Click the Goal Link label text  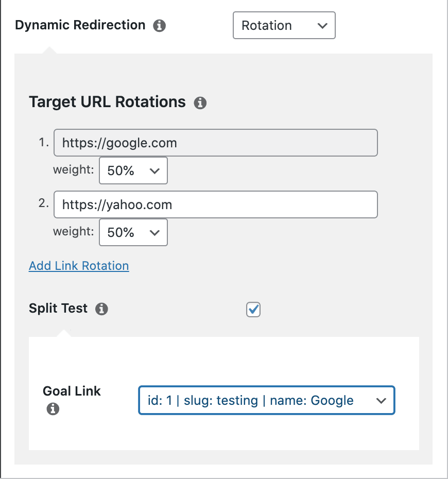(x=72, y=391)
